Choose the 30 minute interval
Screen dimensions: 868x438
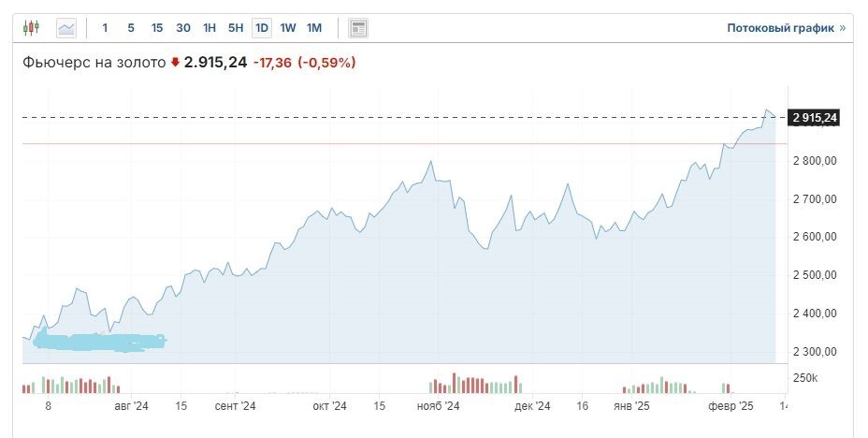(x=183, y=28)
